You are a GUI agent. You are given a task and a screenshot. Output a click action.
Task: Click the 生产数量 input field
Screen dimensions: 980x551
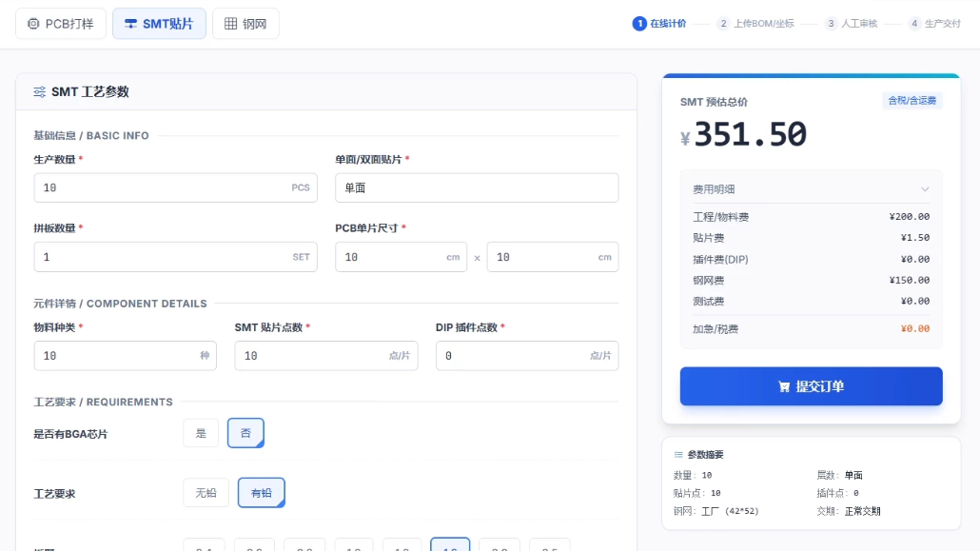tap(162, 188)
